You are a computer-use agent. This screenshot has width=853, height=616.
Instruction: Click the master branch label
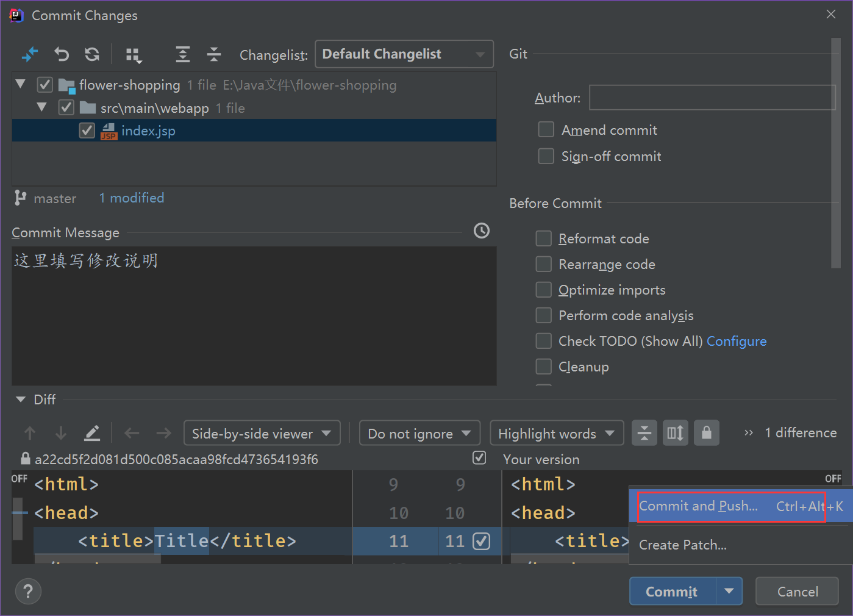point(55,198)
